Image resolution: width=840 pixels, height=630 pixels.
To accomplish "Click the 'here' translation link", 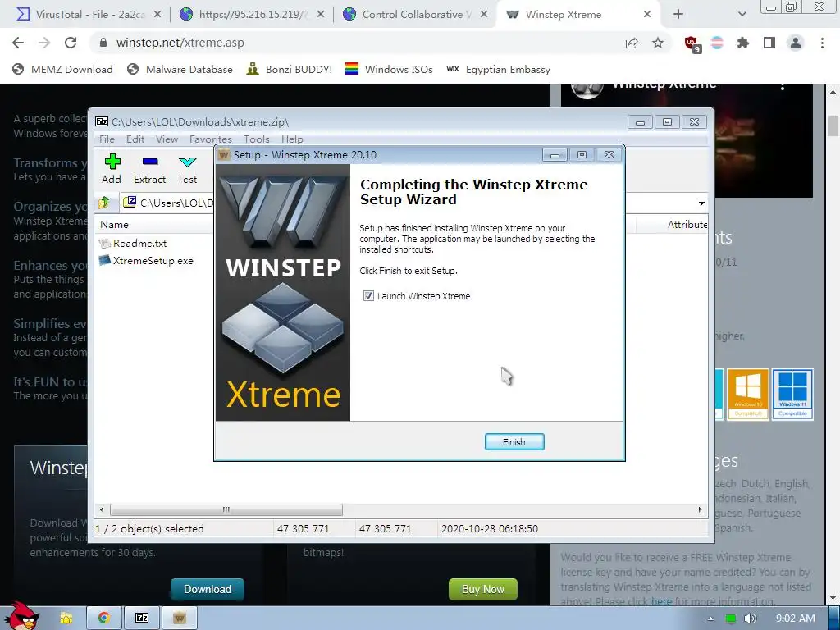I will click(661, 601).
